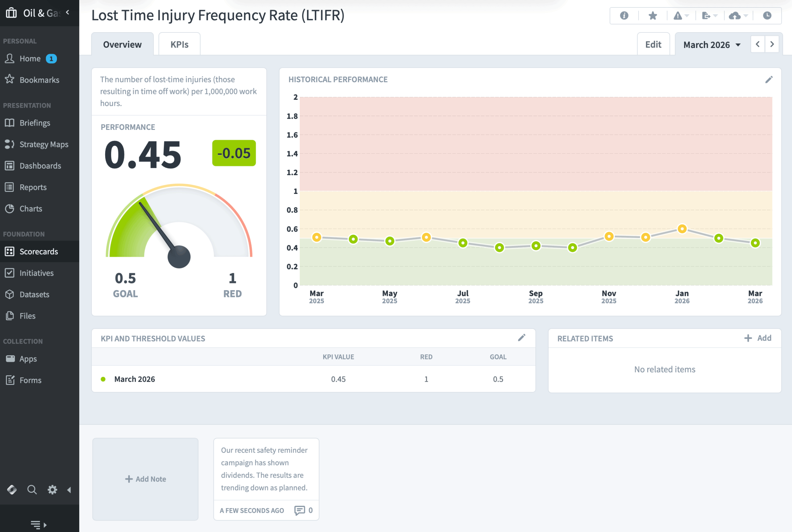This screenshot has width=792, height=532.
Task: Open the change history clock icon
Action: [767, 15]
